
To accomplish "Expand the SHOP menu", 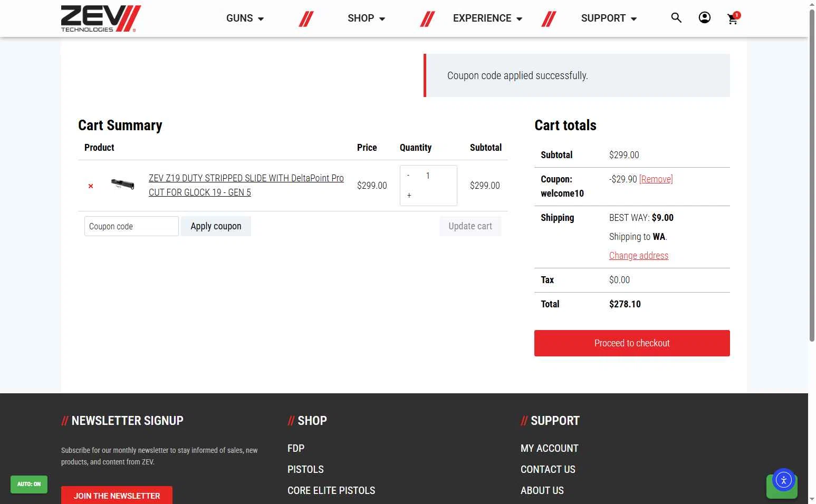I will [x=367, y=18].
